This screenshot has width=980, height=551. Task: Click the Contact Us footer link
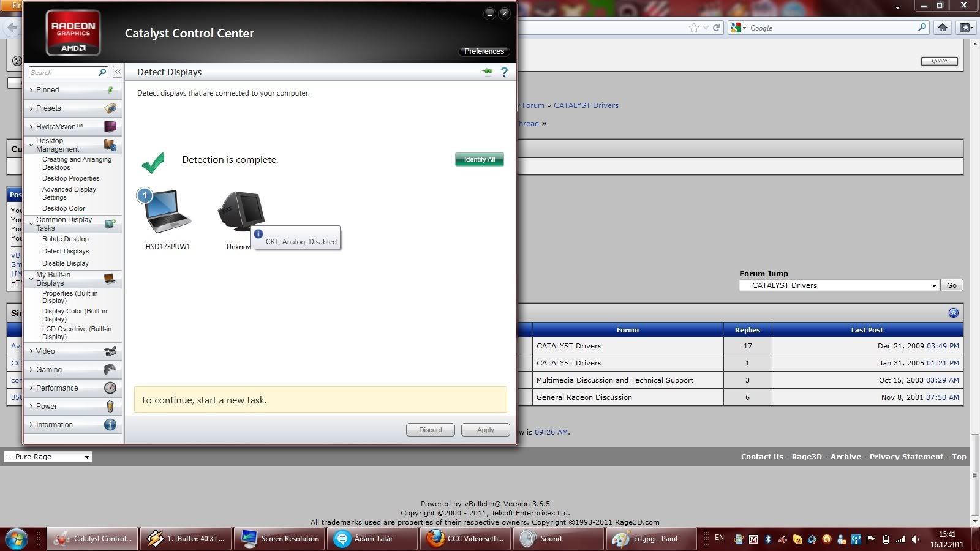(x=762, y=457)
